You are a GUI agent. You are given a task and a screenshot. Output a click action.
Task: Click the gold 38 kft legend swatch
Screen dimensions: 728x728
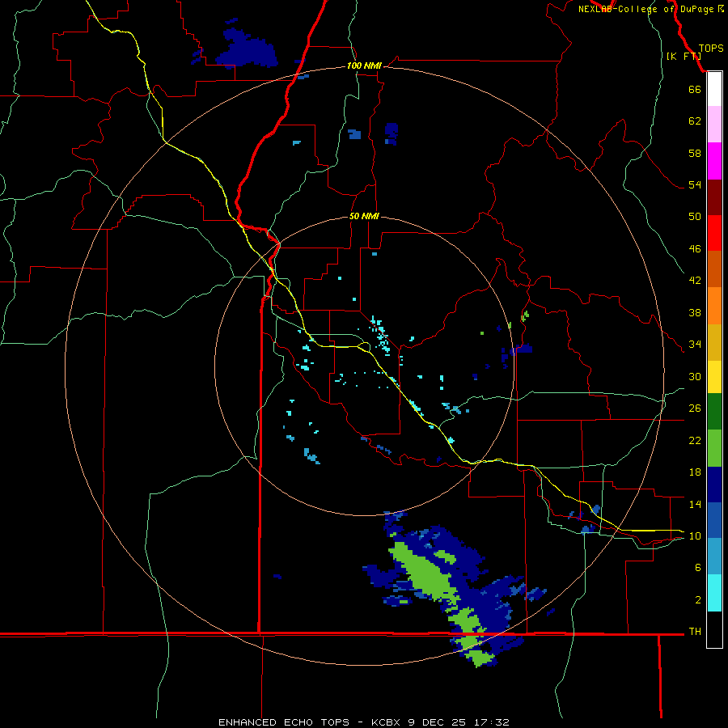click(x=714, y=342)
